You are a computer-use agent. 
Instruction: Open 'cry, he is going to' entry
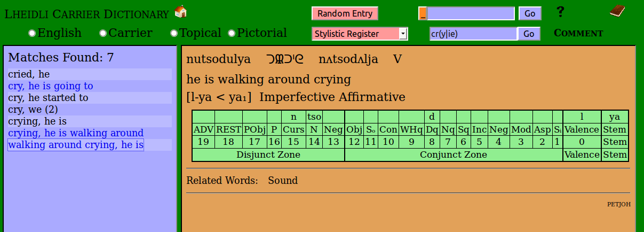(51, 86)
